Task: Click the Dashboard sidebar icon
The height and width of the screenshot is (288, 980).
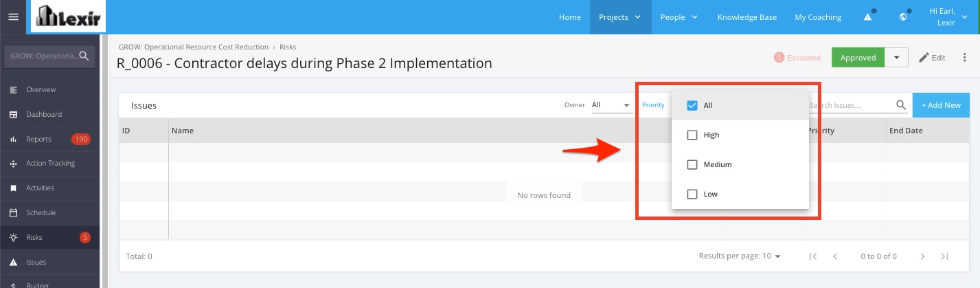Action: click(x=13, y=114)
